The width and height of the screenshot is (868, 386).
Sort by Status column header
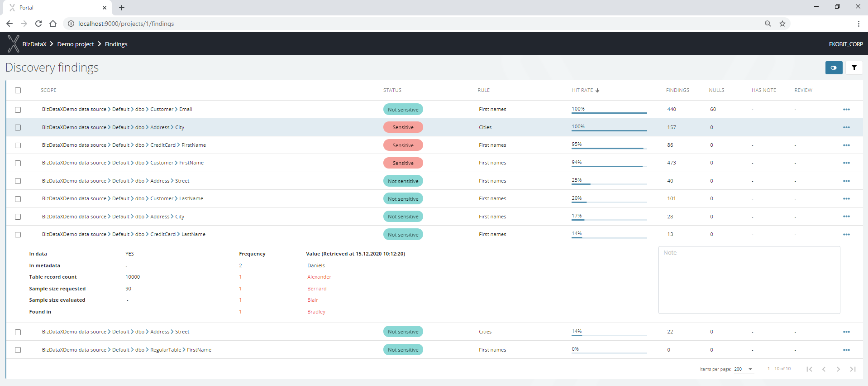[392, 90]
